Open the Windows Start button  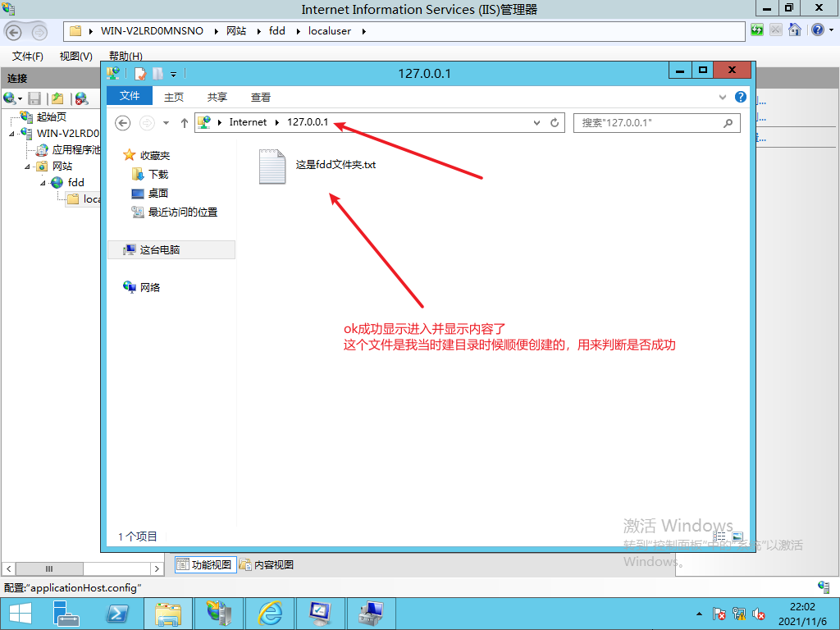click(x=20, y=614)
